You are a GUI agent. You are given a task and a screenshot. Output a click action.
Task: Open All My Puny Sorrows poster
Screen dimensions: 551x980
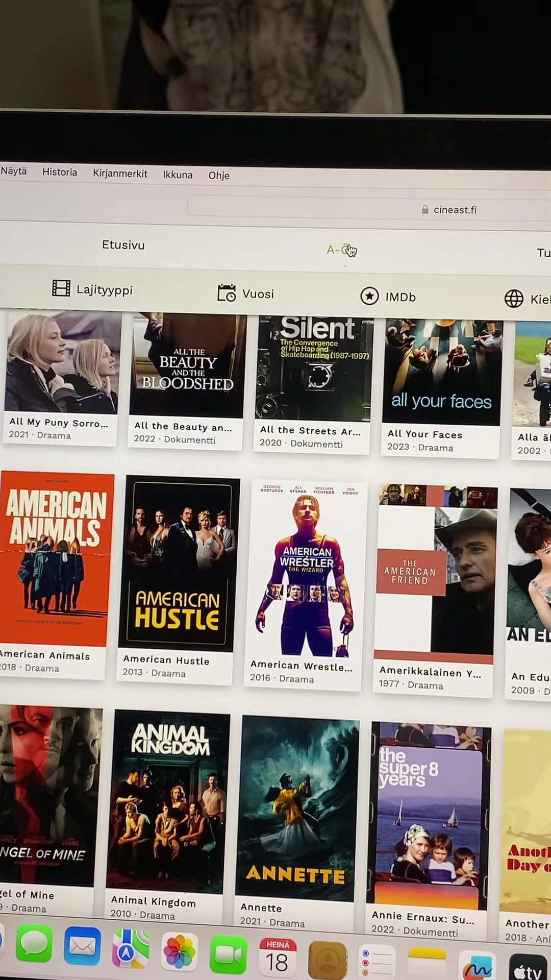63,362
